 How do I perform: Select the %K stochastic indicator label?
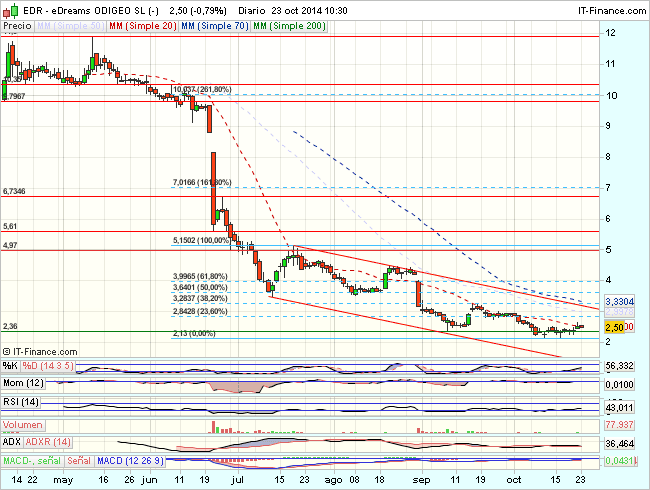[x=10, y=366]
